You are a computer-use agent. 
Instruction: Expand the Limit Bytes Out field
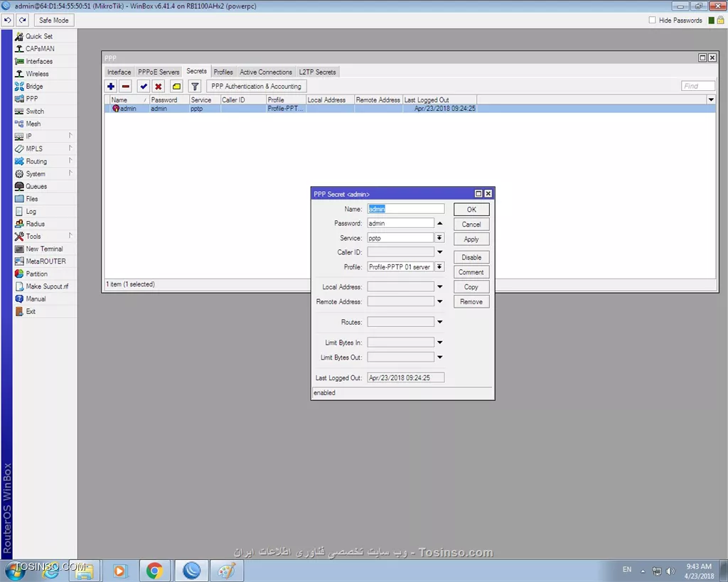(439, 357)
